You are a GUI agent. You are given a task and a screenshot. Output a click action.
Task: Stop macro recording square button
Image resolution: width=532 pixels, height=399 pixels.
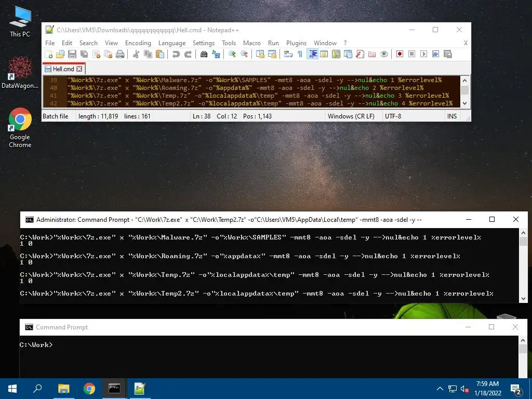411,54
